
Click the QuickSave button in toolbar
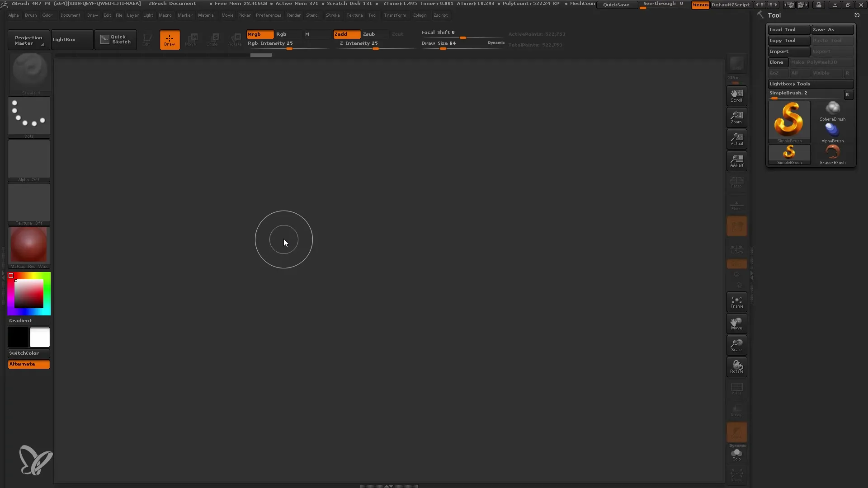616,5
